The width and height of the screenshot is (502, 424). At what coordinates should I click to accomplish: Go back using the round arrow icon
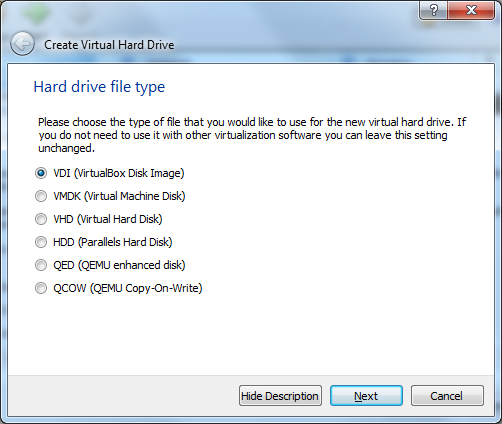click(x=22, y=44)
